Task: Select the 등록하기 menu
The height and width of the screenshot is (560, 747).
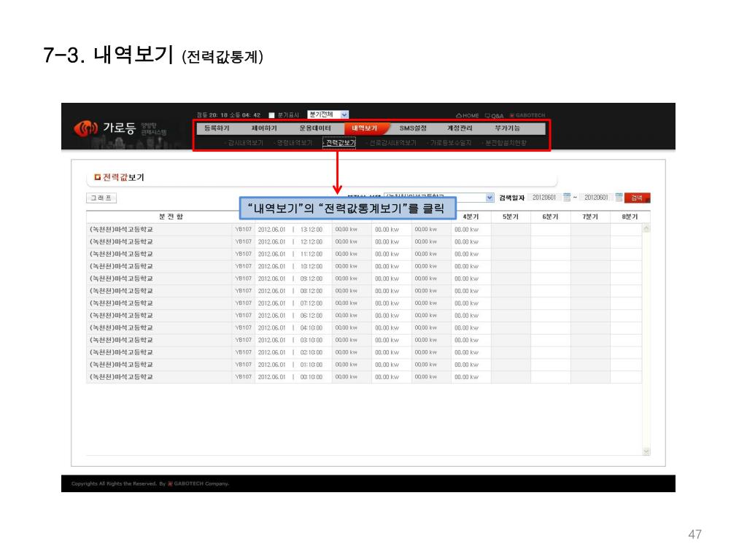Action: (217, 128)
